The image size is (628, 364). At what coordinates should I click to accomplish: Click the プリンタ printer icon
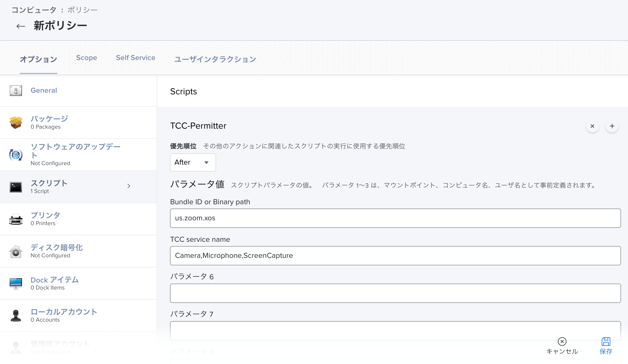16,219
